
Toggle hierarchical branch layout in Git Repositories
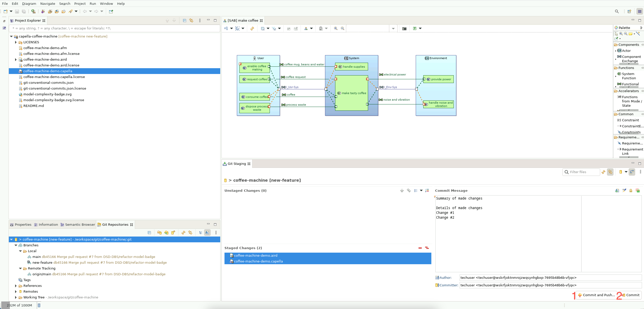coord(200,233)
